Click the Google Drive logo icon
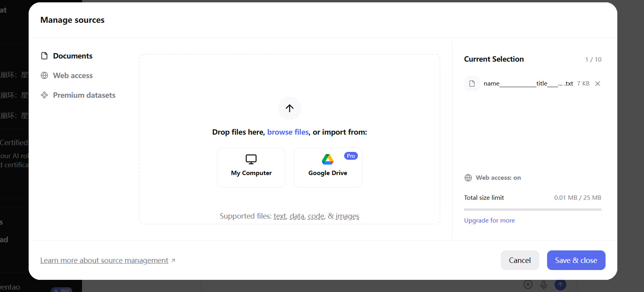This screenshot has height=292, width=644. pos(328,159)
